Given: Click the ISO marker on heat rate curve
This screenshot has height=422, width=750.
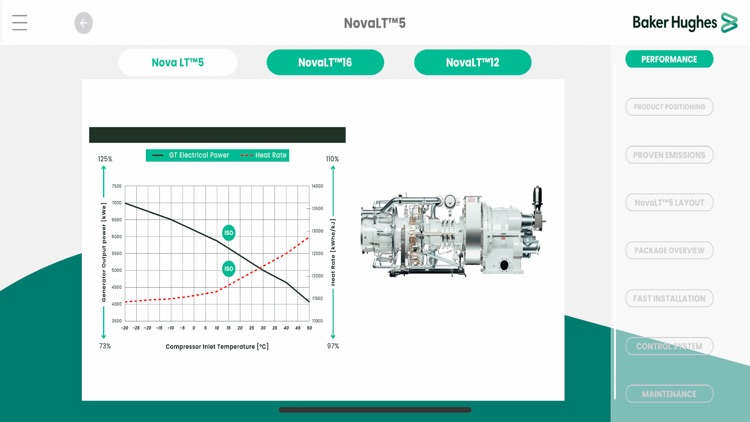Looking at the screenshot, I should [x=229, y=268].
